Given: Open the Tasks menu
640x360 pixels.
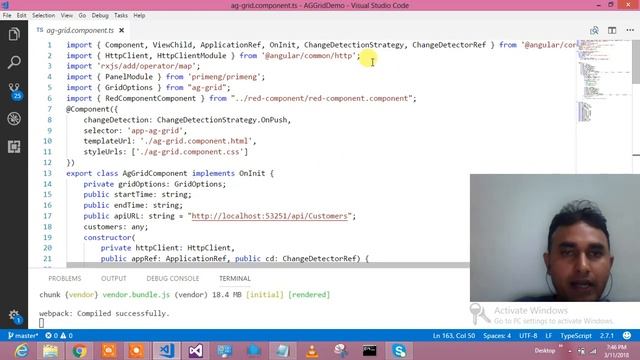Looking at the screenshot, I should 121,16.
